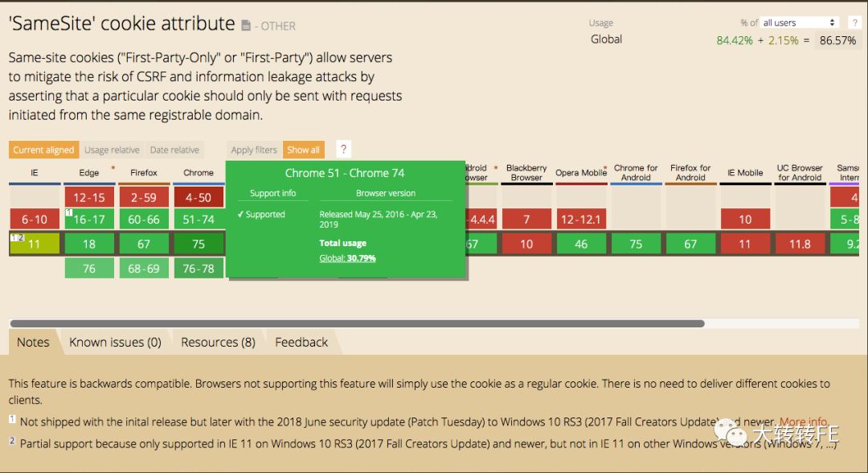Click the Apply filters button
Screen dimensions: 868x473
click(253, 150)
